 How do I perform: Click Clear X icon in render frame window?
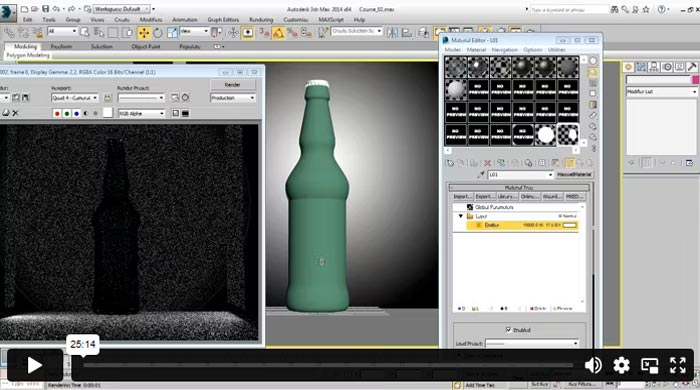pyautogui.click(x=15, y=113)
